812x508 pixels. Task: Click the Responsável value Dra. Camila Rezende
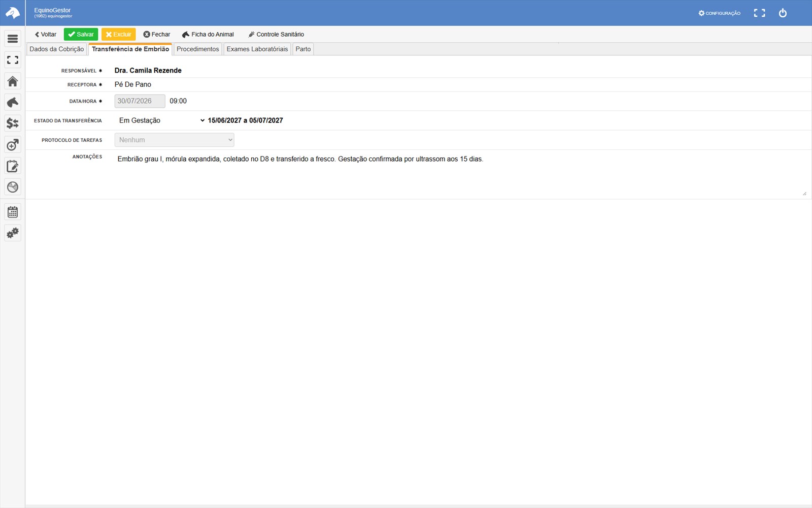[x=148, y=71]
